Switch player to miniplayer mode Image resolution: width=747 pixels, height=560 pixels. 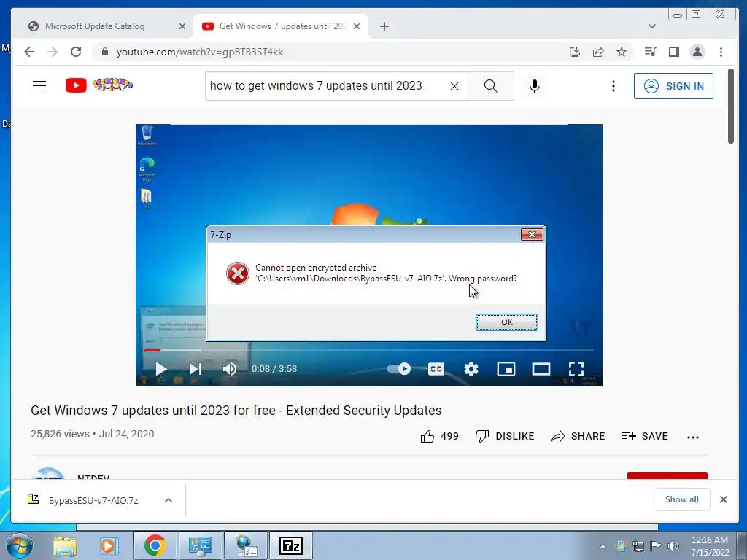[506, 368]
